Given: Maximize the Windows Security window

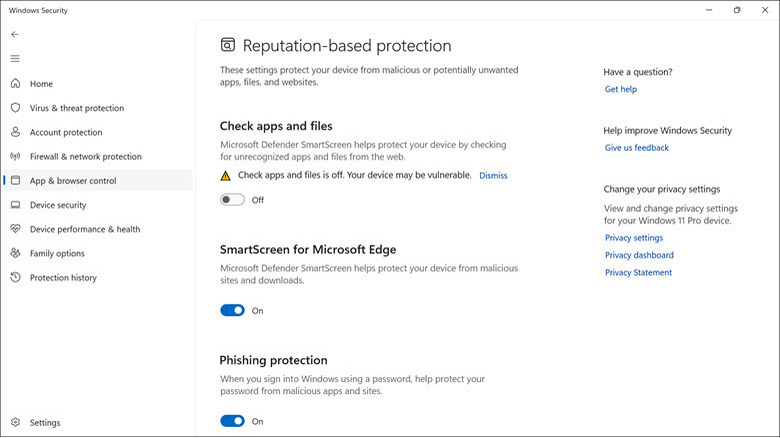Looking at the screenshot, I should (x=736, y=10).
